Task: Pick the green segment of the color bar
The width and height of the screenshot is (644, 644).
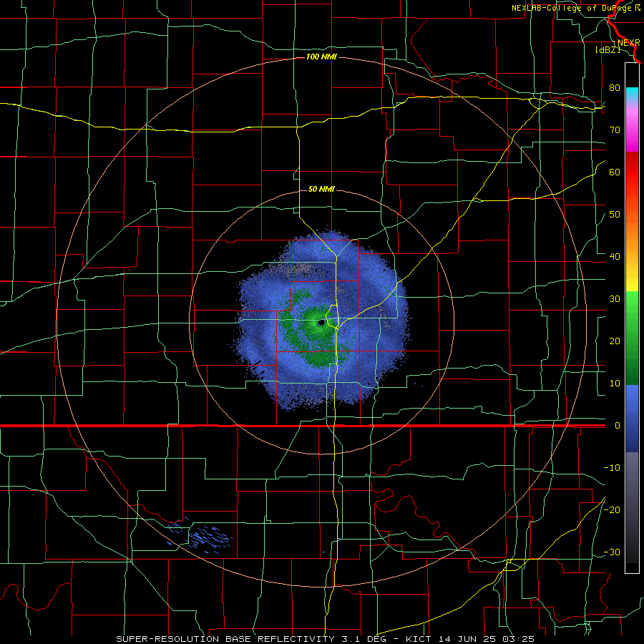Action: pos(632,338)
